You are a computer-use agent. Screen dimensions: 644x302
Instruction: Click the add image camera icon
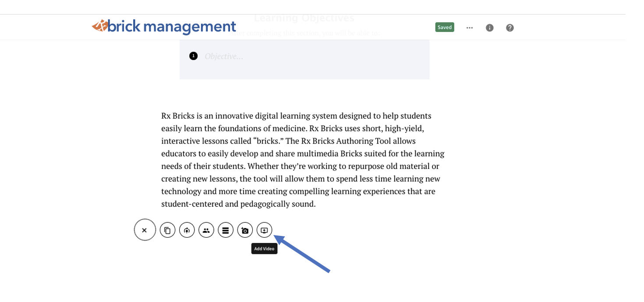pos(245,230)
